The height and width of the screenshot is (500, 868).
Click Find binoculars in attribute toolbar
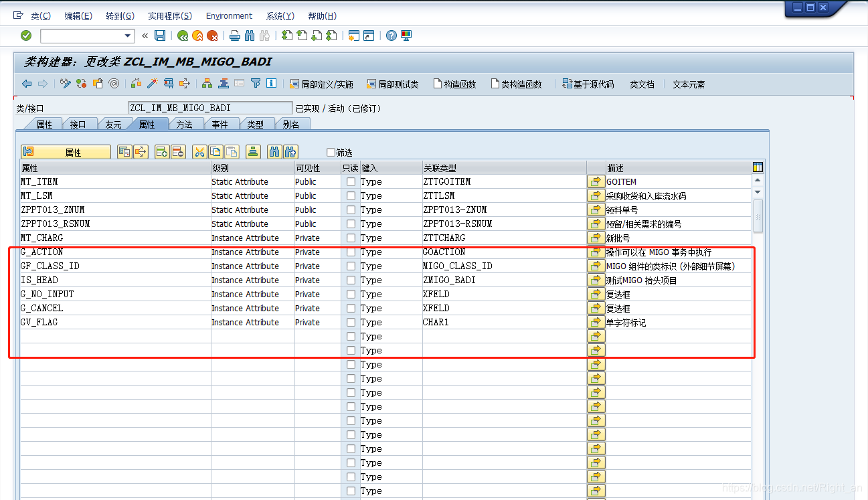(274, 152)
